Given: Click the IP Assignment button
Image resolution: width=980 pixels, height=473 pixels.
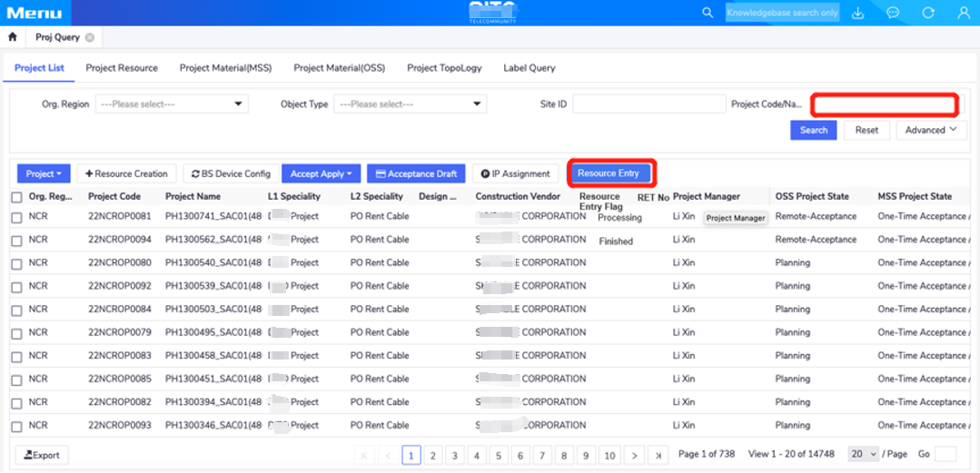Looking at the screenshot, I should coord(516,173).
